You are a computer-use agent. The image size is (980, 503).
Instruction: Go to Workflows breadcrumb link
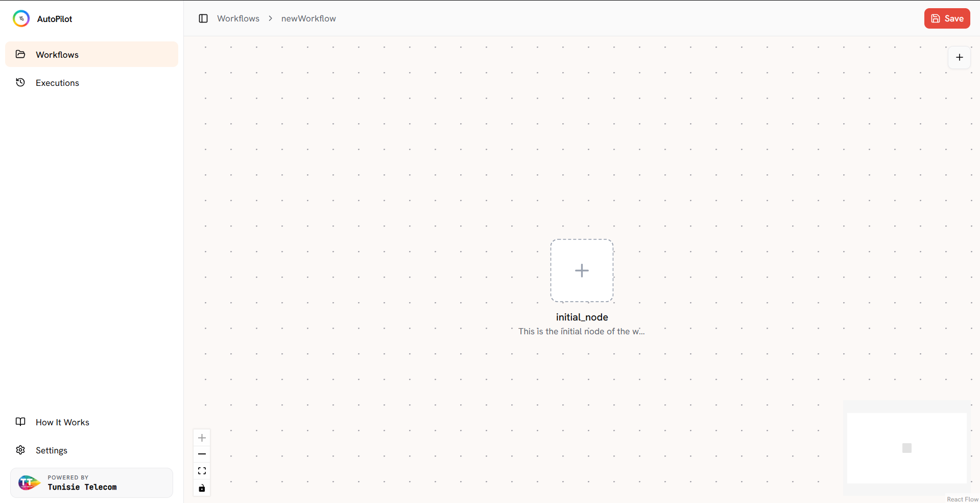point(238,18)
